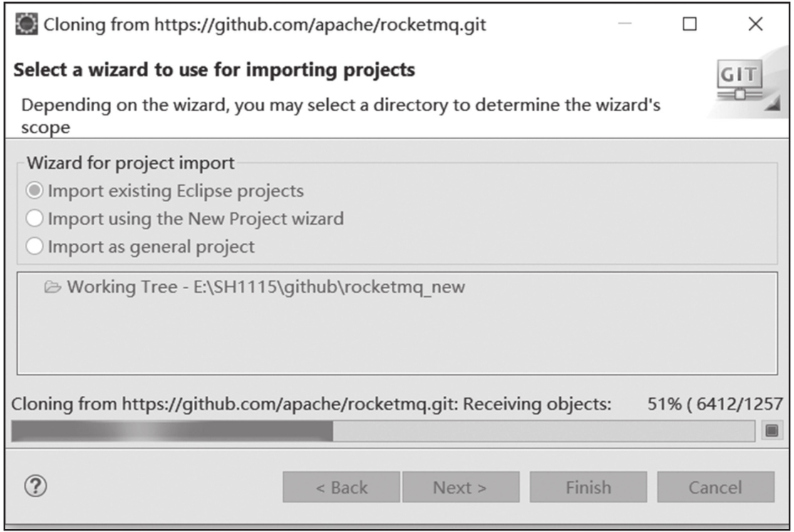Click the Back button
This screenshot has height=532, width=794.
(341, 487)
